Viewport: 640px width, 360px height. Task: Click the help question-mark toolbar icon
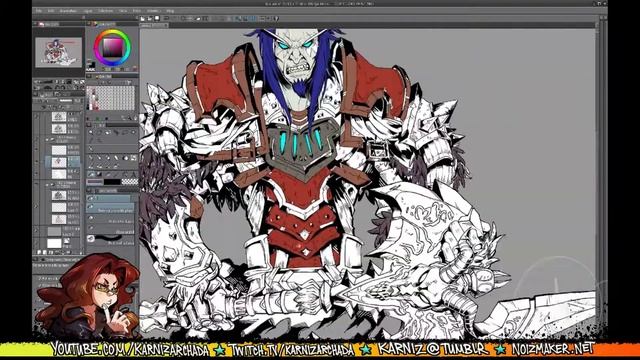(x=276, y=19)
